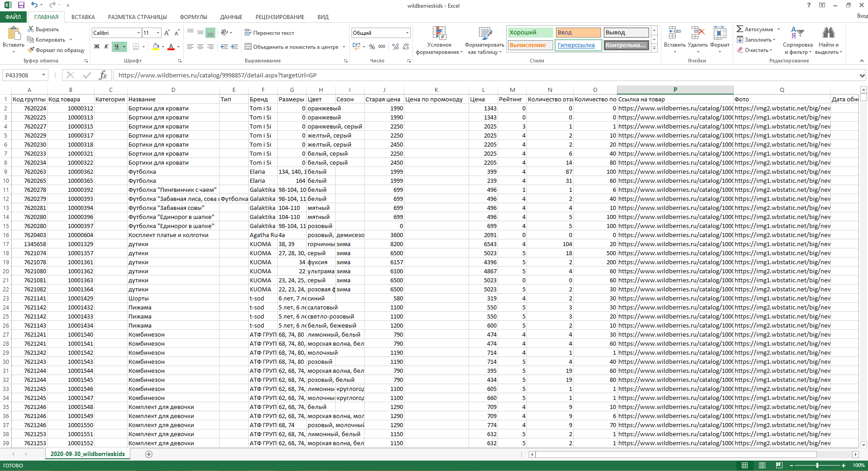Viewport: 868px width, 471px height.
Task: Apply red font color to text
Action: pos(171,47)
